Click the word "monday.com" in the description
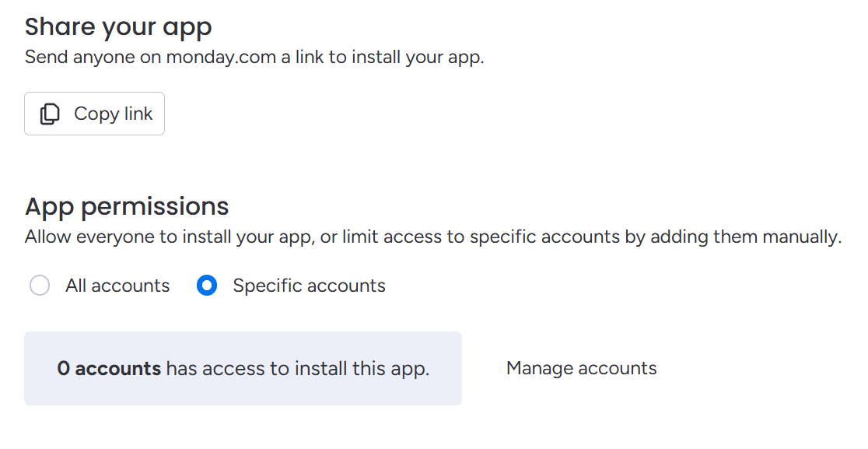The width and height of the screenshot is (868, 449). point(221,57)
